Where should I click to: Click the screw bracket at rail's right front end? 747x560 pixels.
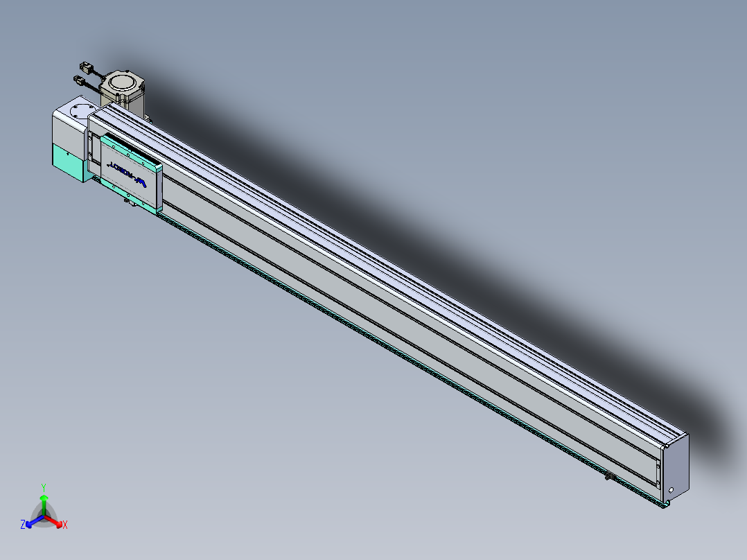[x=658, y=474]
